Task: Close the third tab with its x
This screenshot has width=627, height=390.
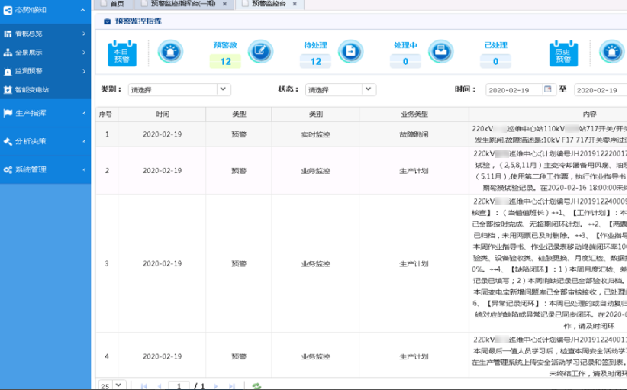Action: click(295, 4)
